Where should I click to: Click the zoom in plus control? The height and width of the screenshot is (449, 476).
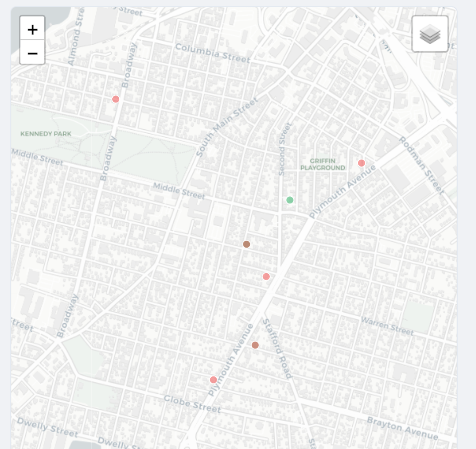tap(32, 29)
